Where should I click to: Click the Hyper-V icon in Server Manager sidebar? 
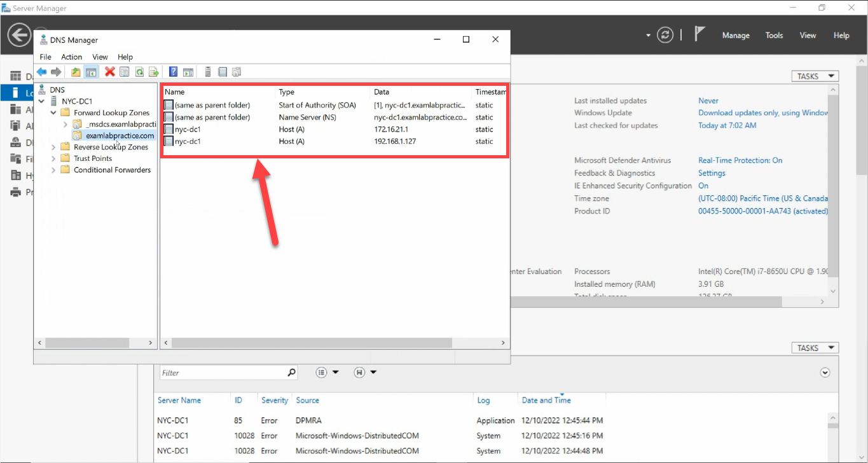click(15, 176)
